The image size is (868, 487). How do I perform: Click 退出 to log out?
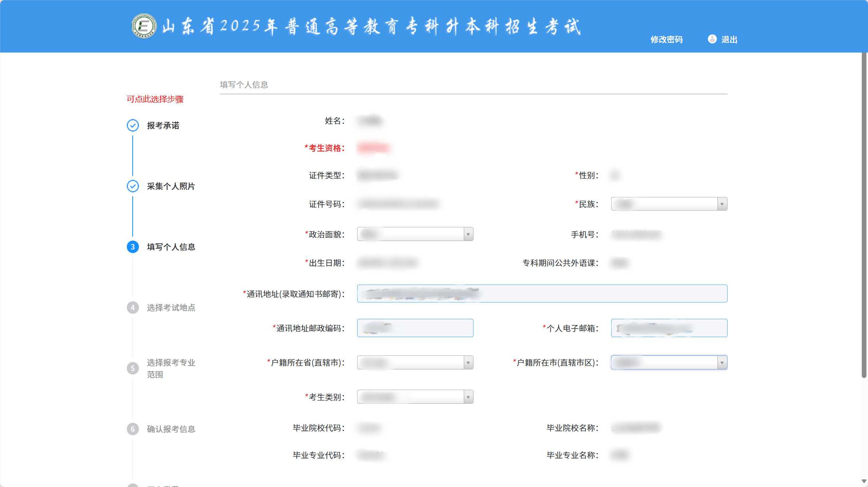click(729, 39)
